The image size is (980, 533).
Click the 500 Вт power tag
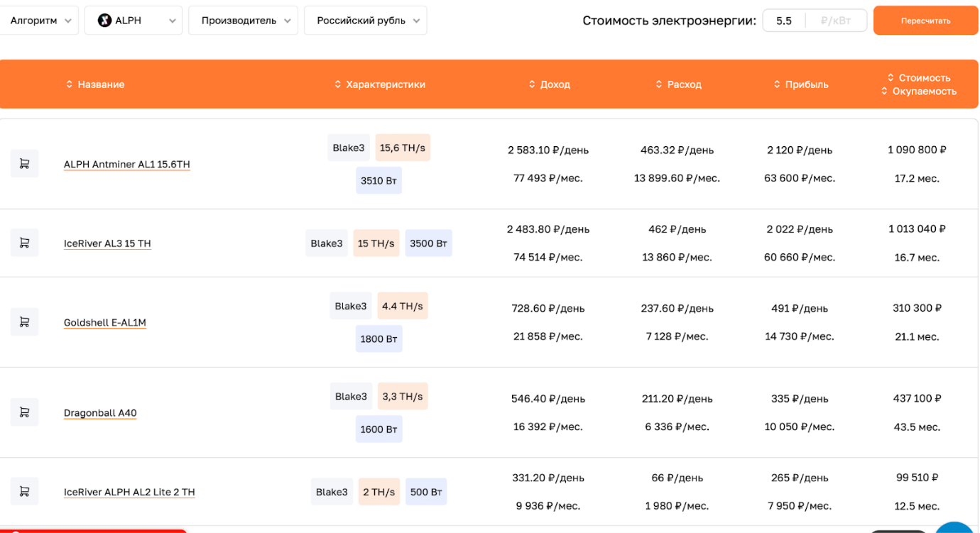click(426, 492)
